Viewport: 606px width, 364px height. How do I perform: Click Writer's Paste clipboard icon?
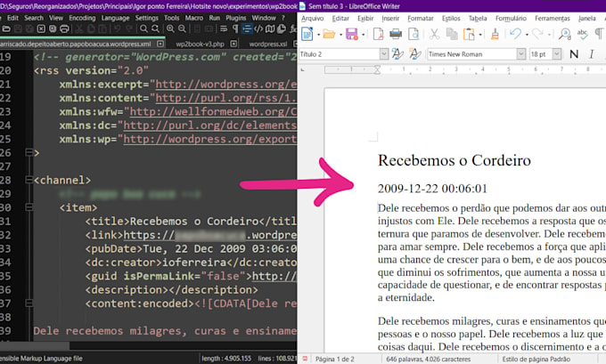(x=469, y=34)
